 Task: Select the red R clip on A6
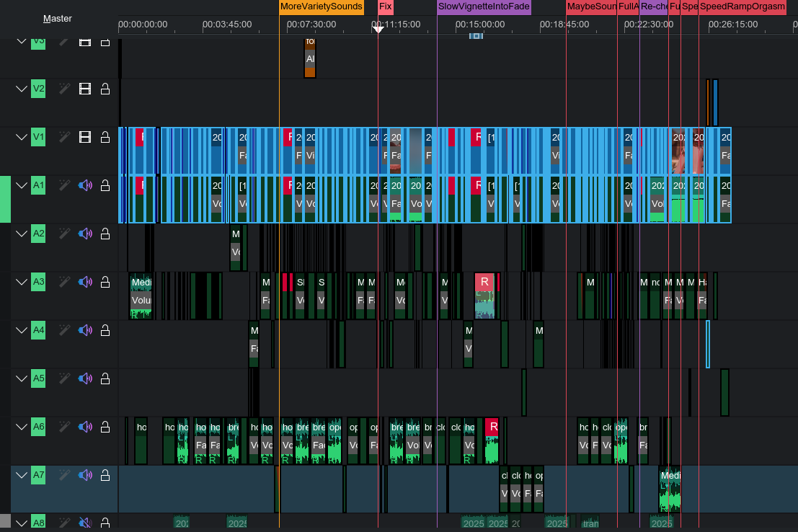click(x=492, y=441)
